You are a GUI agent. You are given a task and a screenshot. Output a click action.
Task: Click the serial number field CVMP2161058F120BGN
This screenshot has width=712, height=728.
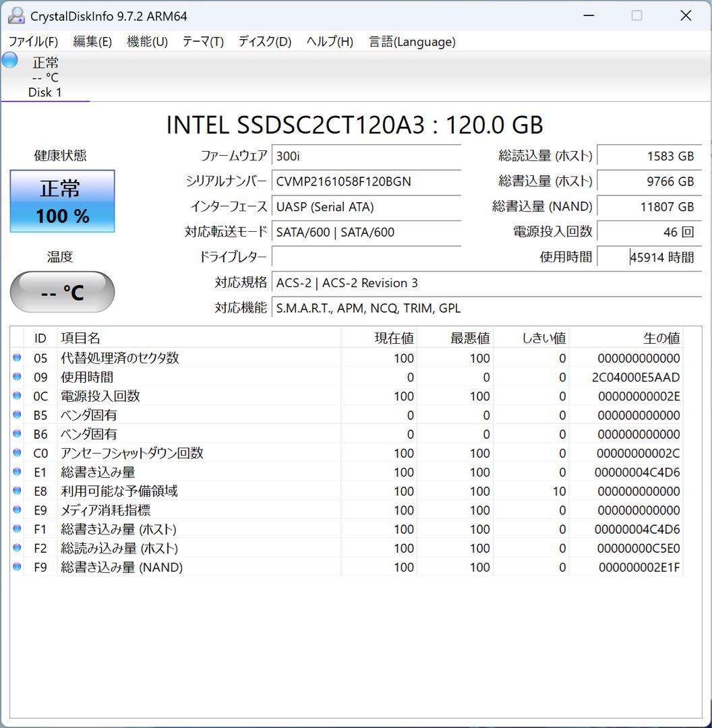tap(366, 181)
